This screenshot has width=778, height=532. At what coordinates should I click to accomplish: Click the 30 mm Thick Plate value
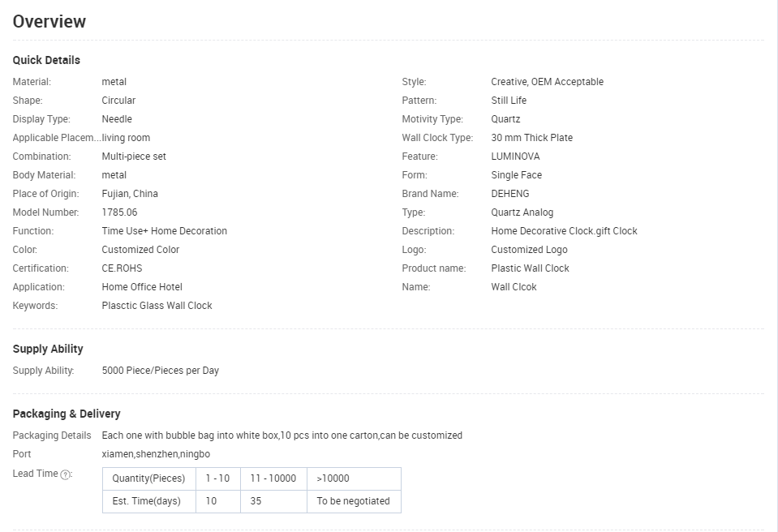pos(532,138)
